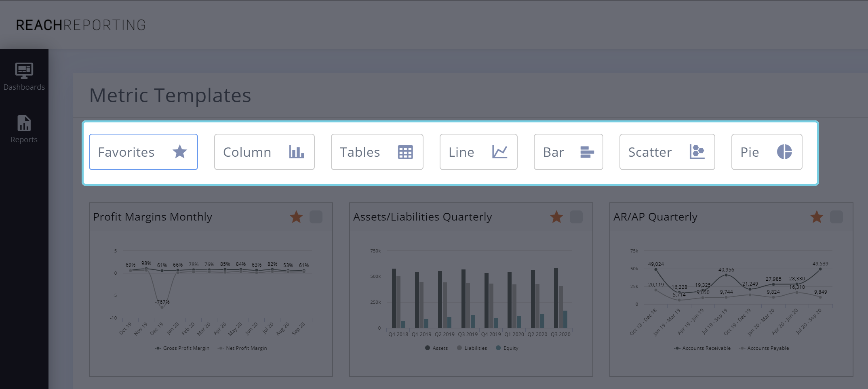This screenshot has height=389, width=868.
Task: Check the box on Profit Margins Monthly card
Action: point(316,217)
